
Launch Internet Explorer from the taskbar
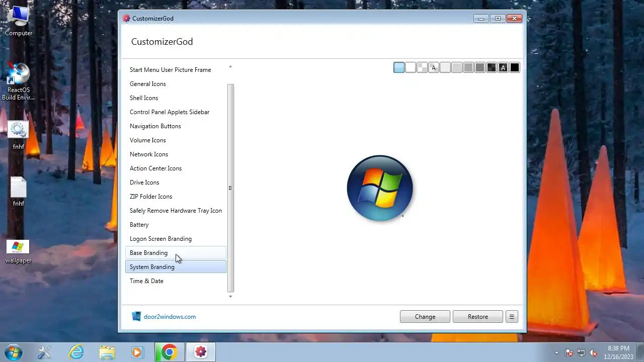tap(76, 352)
